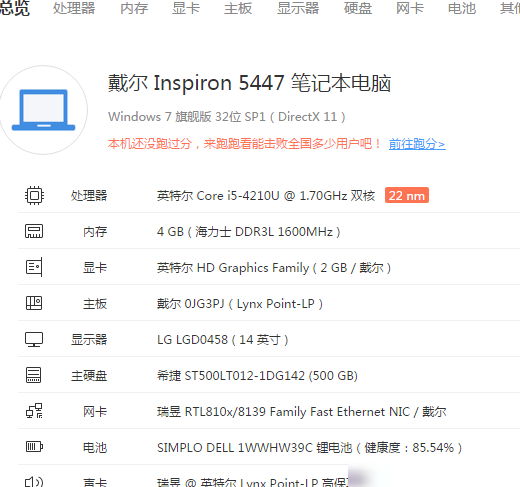Click the network adapter icon

[34, 411]
